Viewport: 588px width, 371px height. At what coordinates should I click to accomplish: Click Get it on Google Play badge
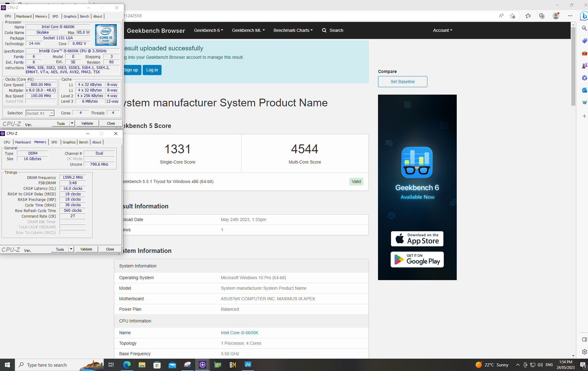click(417, 259)
